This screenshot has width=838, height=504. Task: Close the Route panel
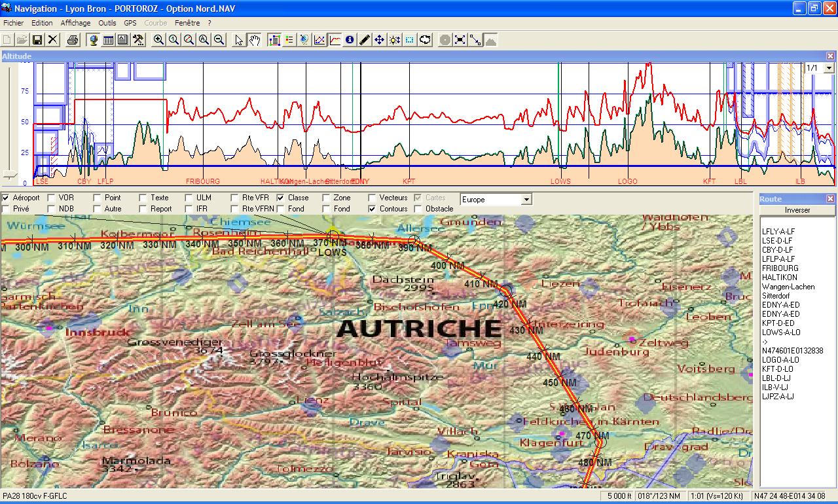click(x=831, y=199)
